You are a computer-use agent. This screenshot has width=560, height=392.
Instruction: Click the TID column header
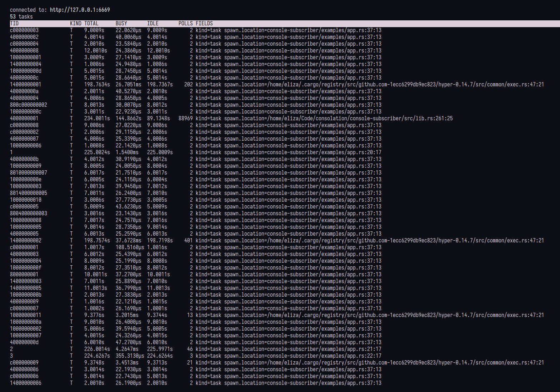14,24
